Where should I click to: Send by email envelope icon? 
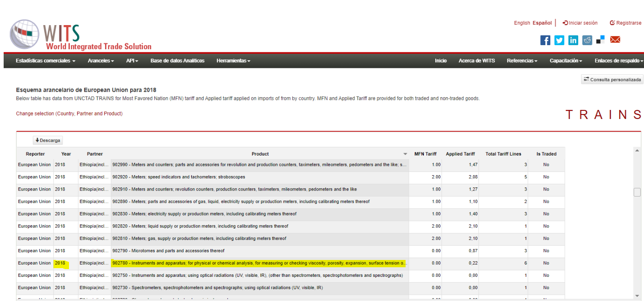click(615, 40)
